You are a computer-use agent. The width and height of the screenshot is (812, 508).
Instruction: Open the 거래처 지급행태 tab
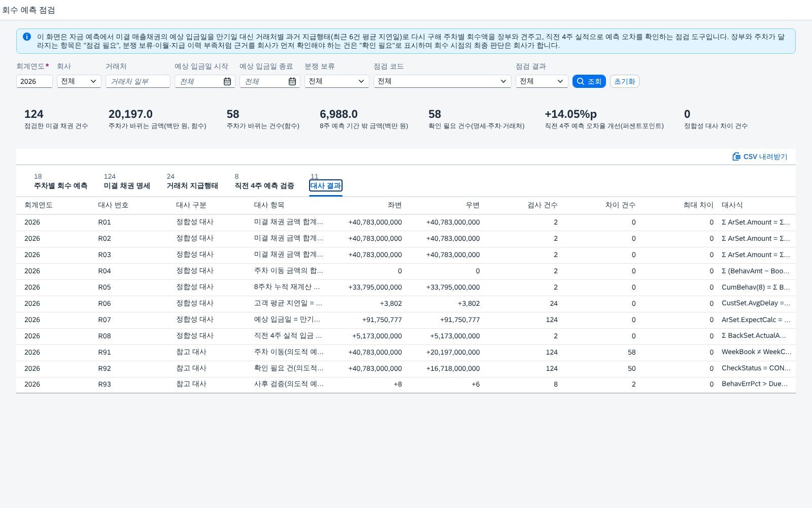[x=192, y=181]
